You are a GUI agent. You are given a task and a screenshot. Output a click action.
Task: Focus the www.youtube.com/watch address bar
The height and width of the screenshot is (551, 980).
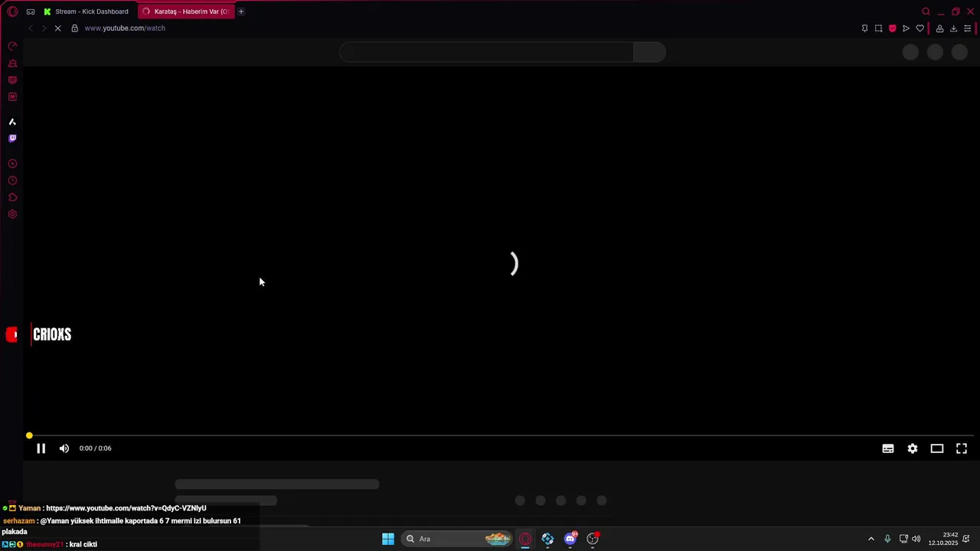[x=125, y=28]
